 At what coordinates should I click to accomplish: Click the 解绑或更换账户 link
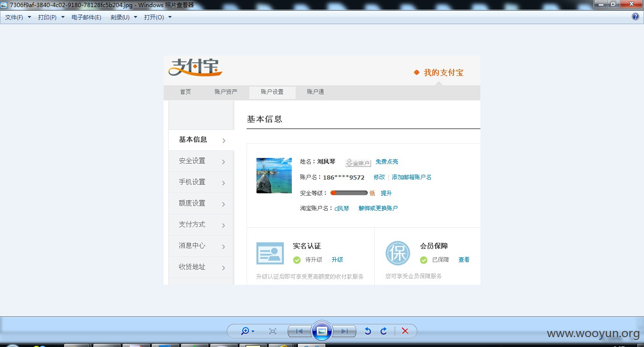tap(378, 208)
